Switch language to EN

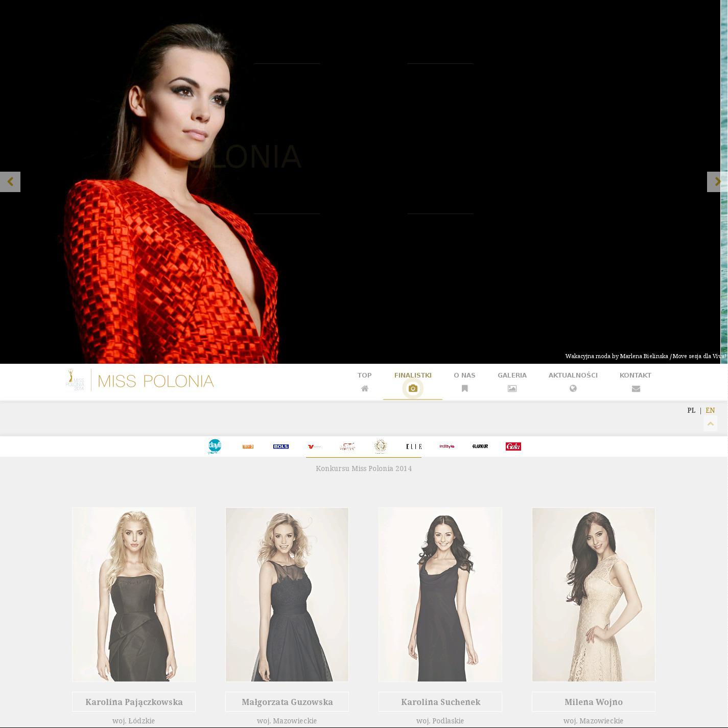[x=710, y=410]
